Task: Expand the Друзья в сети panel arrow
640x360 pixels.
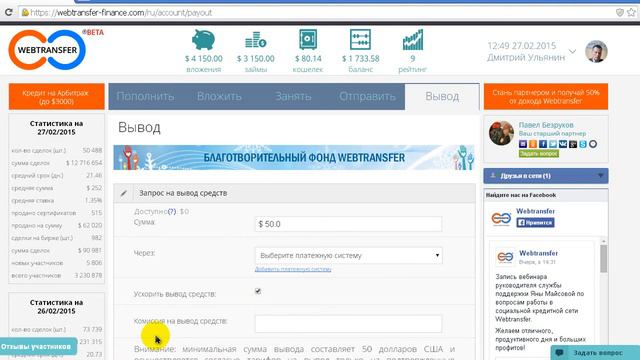Action: click(x=600, y=176)
